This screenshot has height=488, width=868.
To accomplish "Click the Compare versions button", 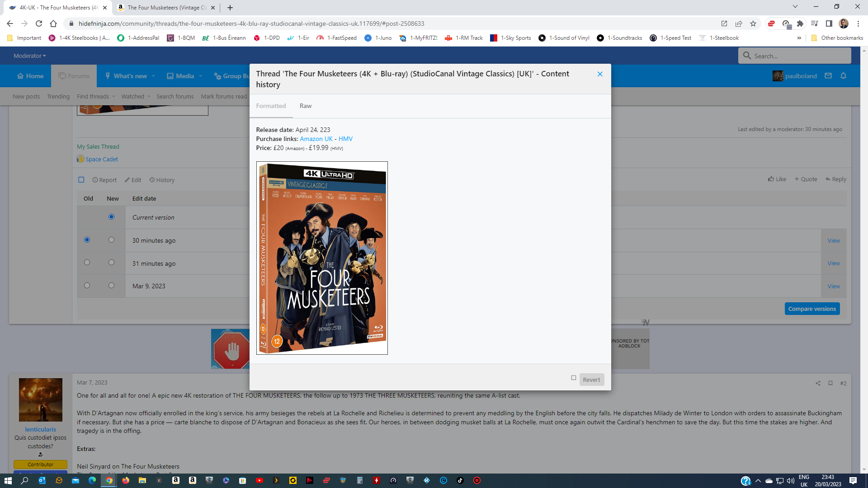I will pos(812,309).
